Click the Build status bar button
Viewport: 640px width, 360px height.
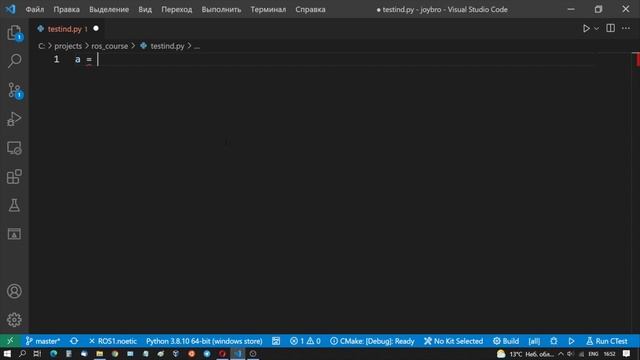tap(506, 341)
